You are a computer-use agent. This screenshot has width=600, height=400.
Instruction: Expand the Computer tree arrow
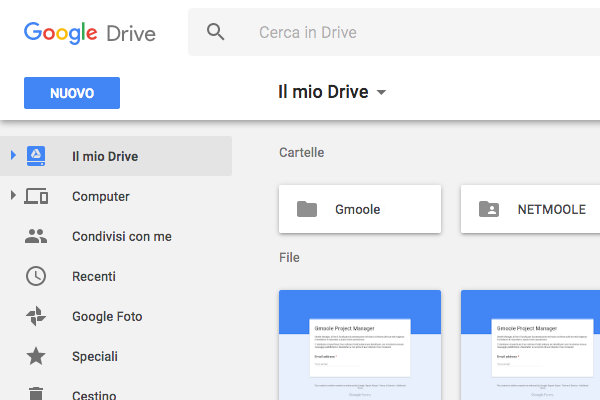click(12, 196)
